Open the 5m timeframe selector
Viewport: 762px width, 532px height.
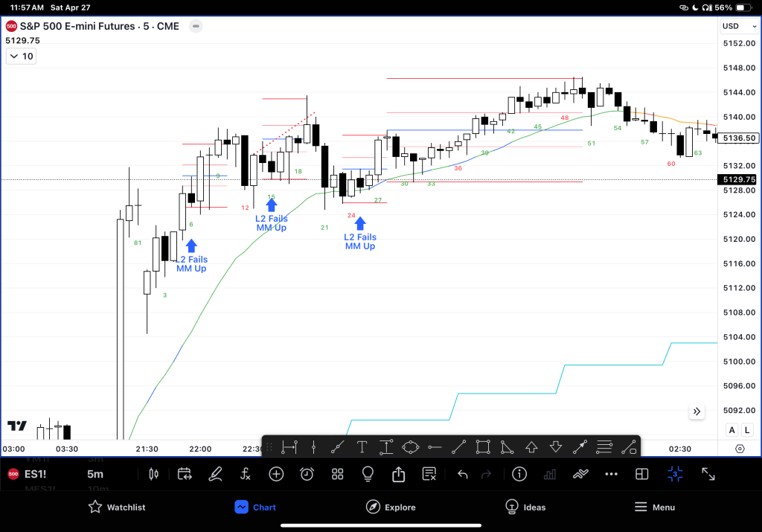[95, 474]
